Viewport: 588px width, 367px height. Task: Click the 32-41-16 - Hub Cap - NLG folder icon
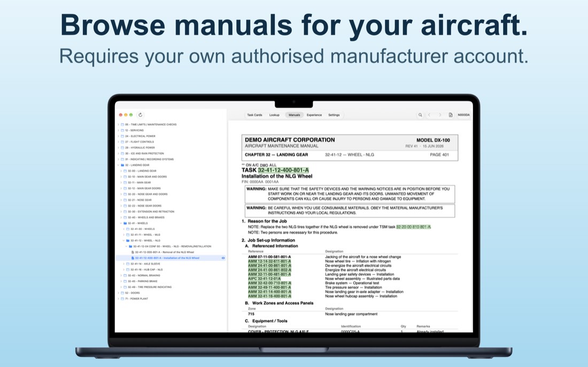coord(128,270)
